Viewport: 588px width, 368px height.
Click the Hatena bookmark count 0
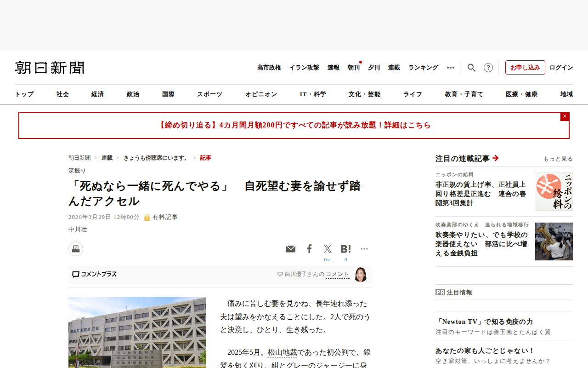[x=346, y=260]
